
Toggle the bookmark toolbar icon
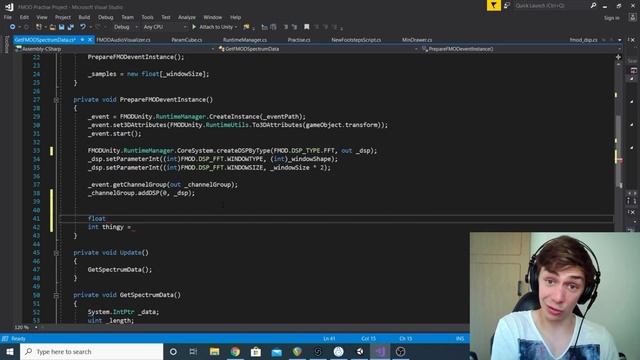pos(307,27)
